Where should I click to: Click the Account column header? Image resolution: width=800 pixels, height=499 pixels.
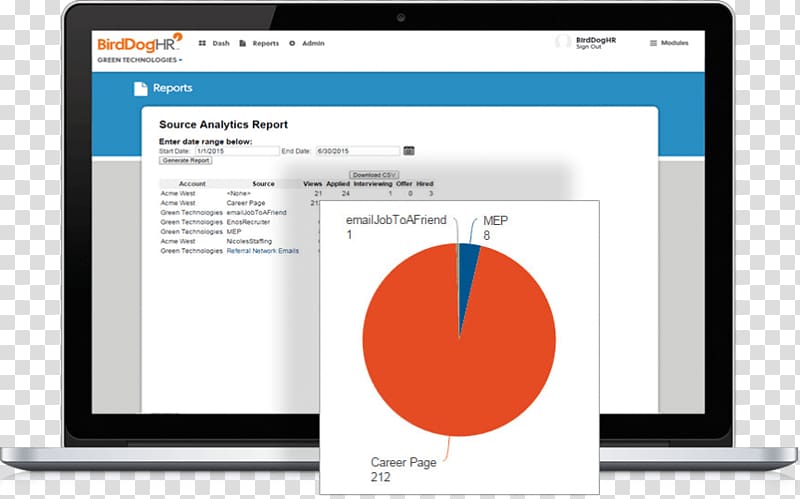[x=192, y=184]
